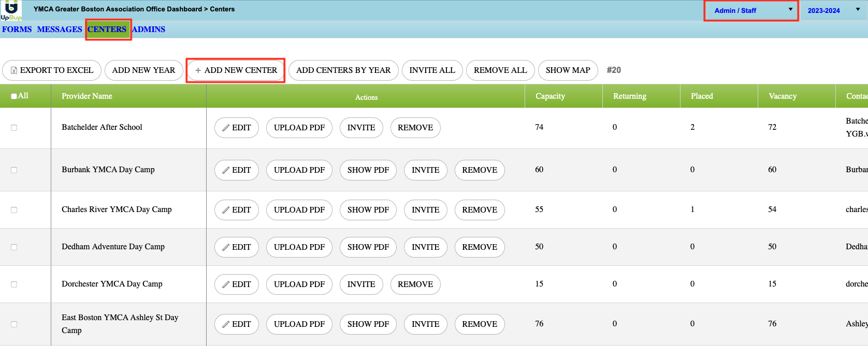
Task: Click ADD CENTERS BY YEAR button
Action: [x=343, y=70]
